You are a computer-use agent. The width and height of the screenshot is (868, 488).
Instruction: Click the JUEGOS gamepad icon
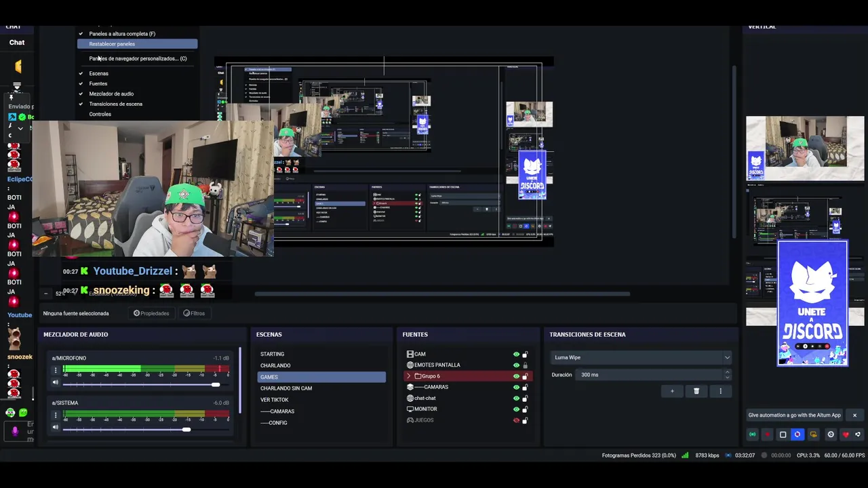pos(410,420)
